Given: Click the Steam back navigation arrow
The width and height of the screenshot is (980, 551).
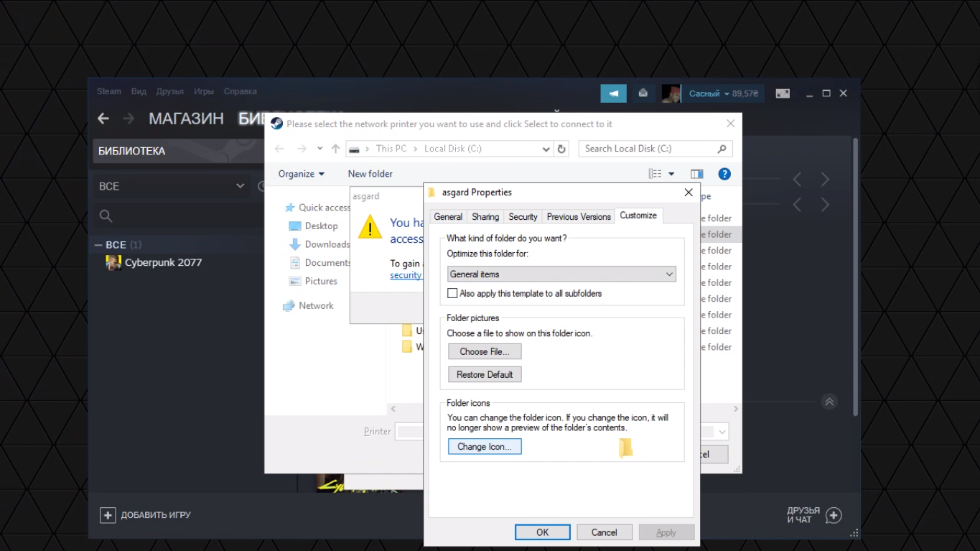Looking at the screenshot, I should click(103, 119).
